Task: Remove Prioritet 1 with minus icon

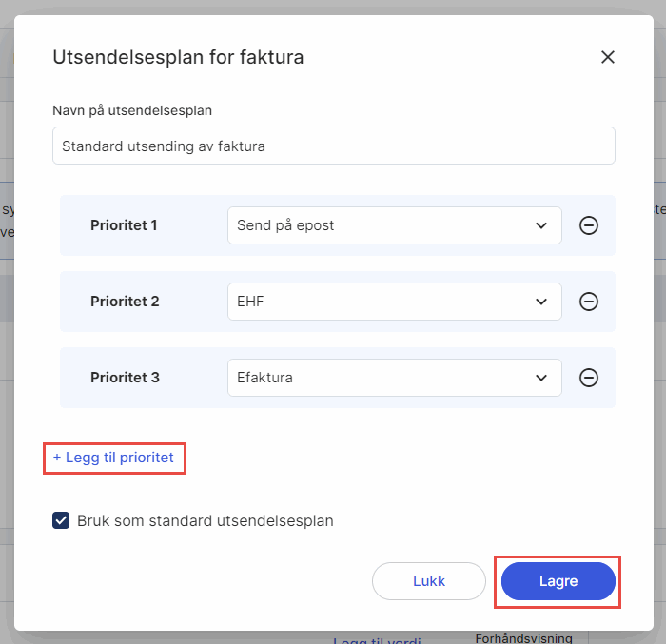Action: tap(589, 225)
